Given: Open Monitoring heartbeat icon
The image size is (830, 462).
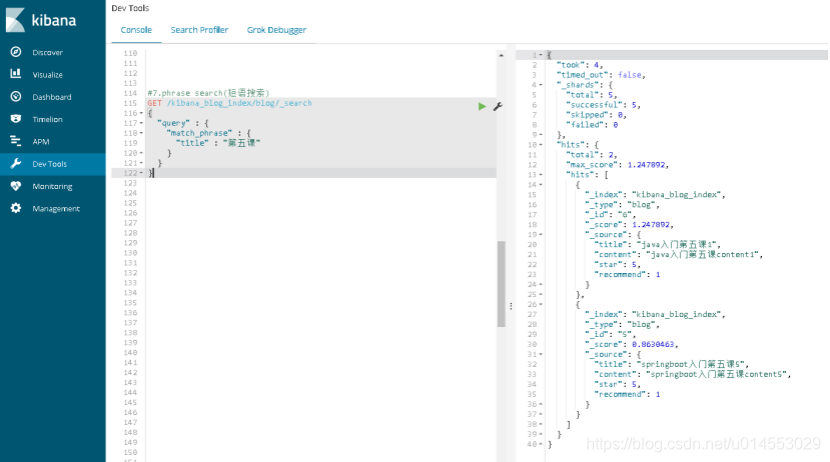Looking at the screenshot, I should (16, 186).
